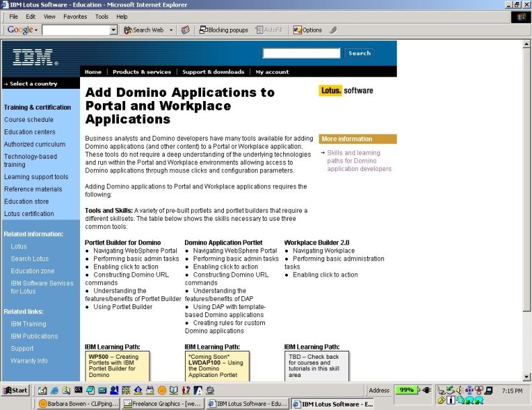Open Support & downloads tab
Viewport: 532px width, 410px height.
click(x=213, y=72)
